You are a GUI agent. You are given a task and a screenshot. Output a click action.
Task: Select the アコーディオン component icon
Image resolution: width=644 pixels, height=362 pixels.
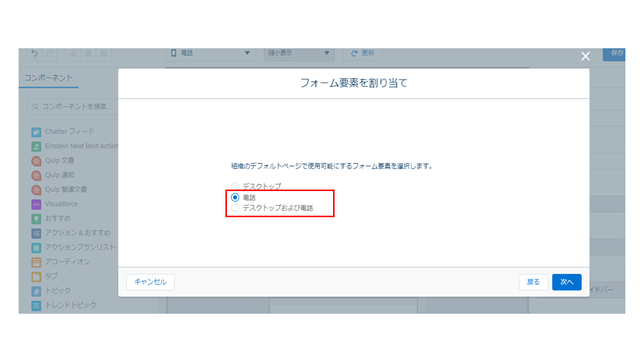point(36,262)
